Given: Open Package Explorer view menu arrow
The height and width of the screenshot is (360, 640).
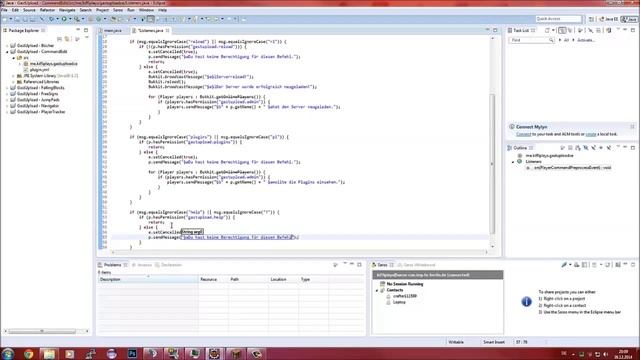Looking at the screenshot, I should 87,38.
